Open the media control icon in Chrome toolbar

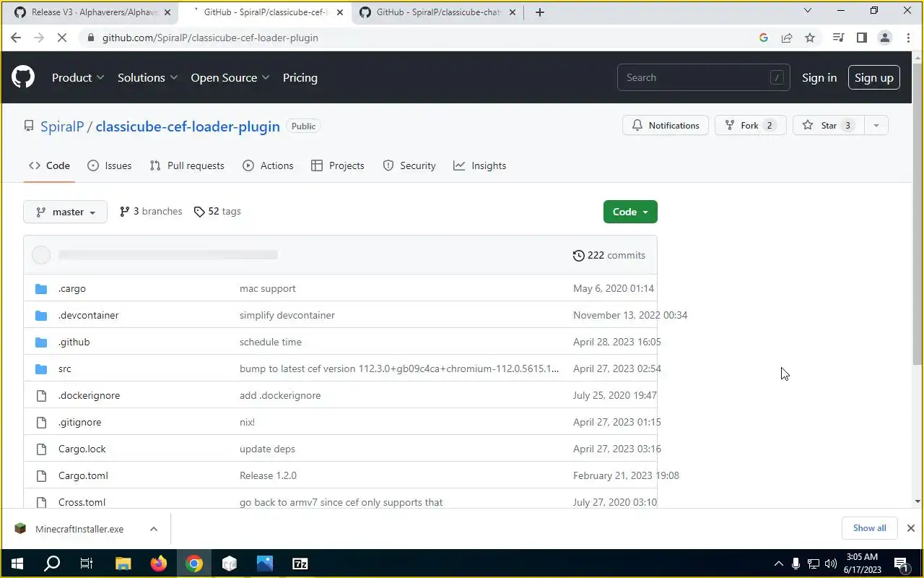pyautogui.click(x=838, y=38)
